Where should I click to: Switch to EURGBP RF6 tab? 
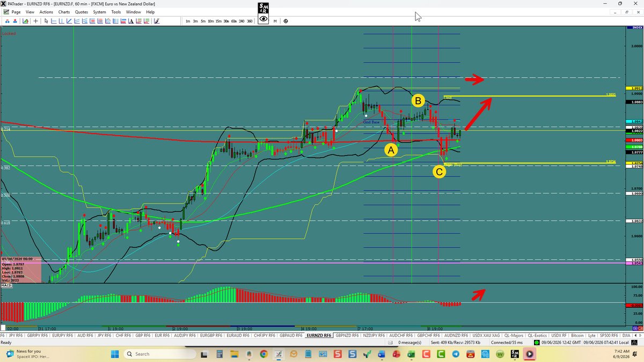tap(212, 335)
